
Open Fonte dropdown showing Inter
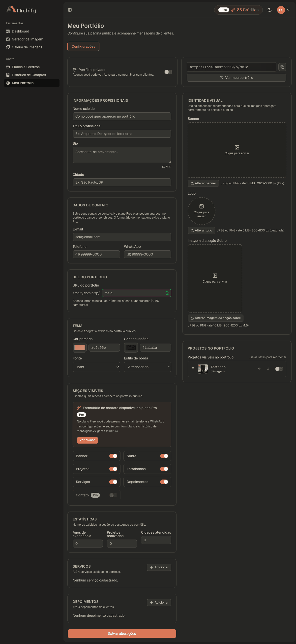96,367
